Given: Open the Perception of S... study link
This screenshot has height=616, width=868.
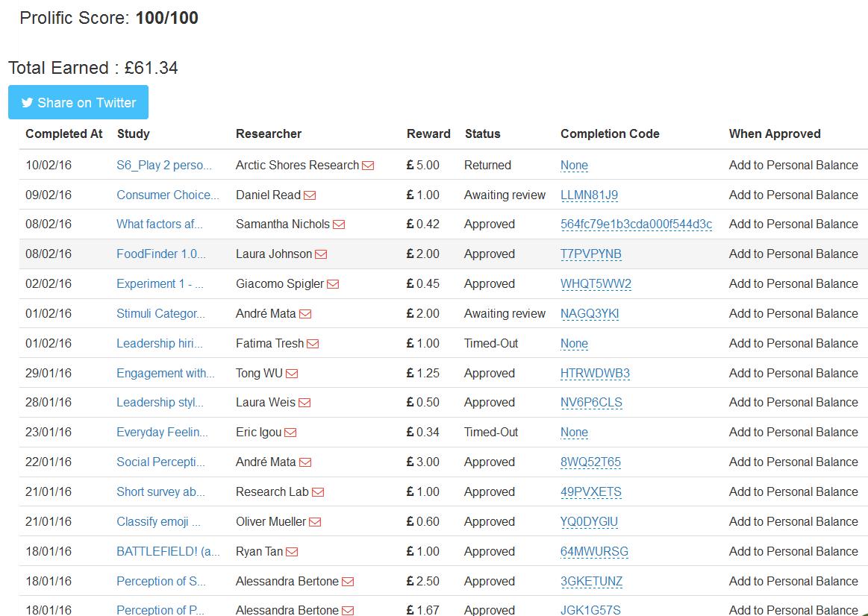Looking at the screenshot, I should pos(161,582).
